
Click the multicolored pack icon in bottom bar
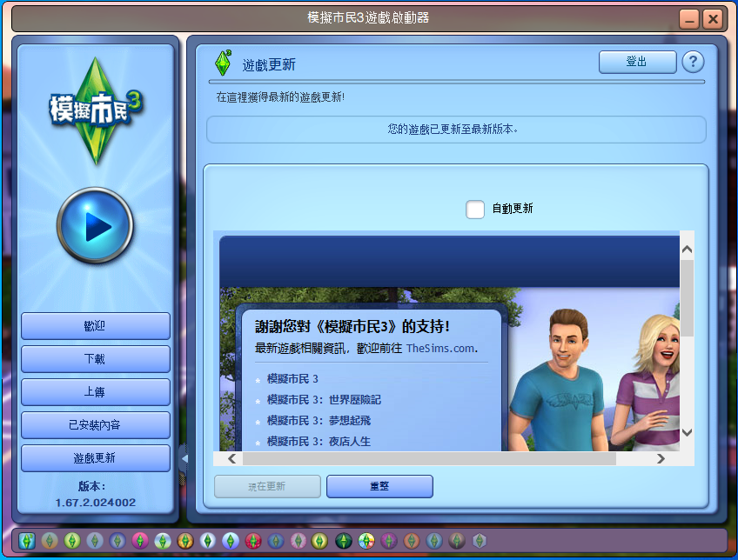pyautogui.click(x=366, y=541)
